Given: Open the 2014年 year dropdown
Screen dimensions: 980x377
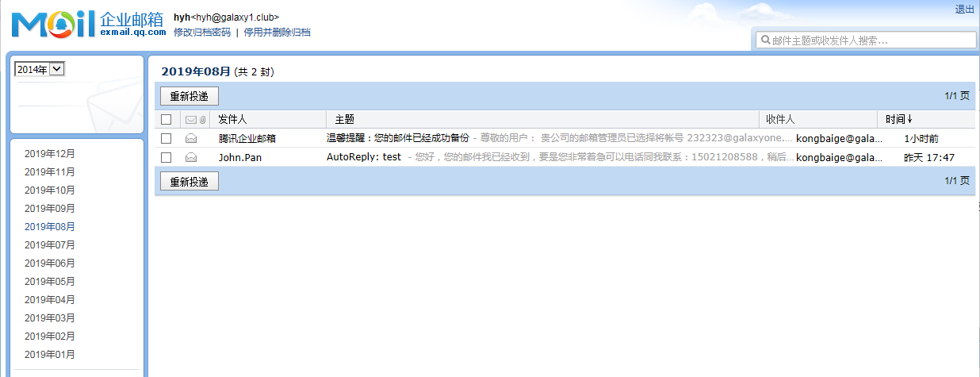Looking at the screenshot, I should coord(40,69).
